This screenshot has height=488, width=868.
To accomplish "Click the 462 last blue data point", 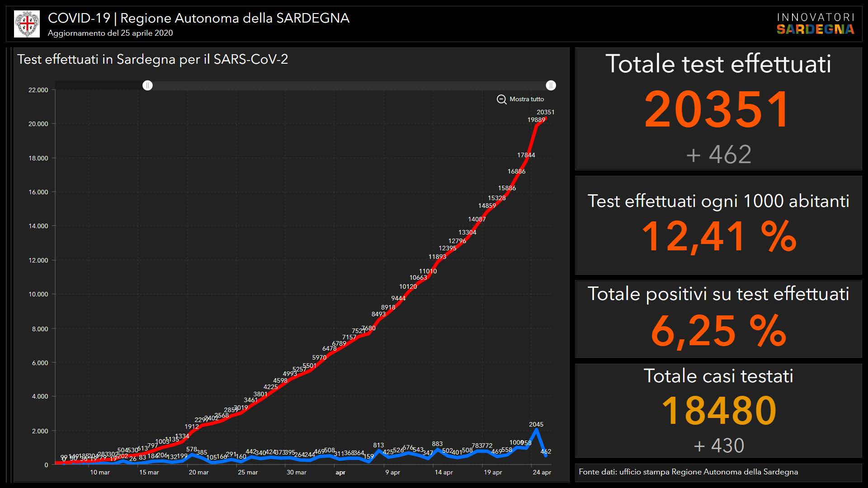I will click(546, 456).
